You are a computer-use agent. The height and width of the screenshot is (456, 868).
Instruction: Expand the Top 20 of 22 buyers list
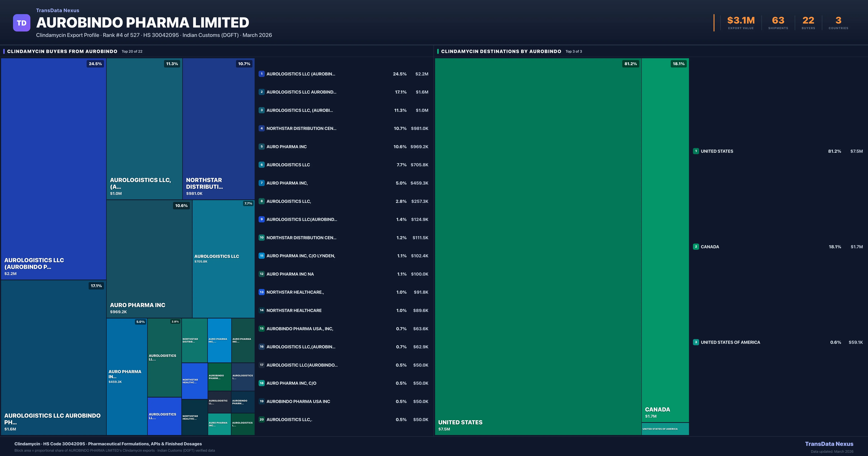pos(132,51)
